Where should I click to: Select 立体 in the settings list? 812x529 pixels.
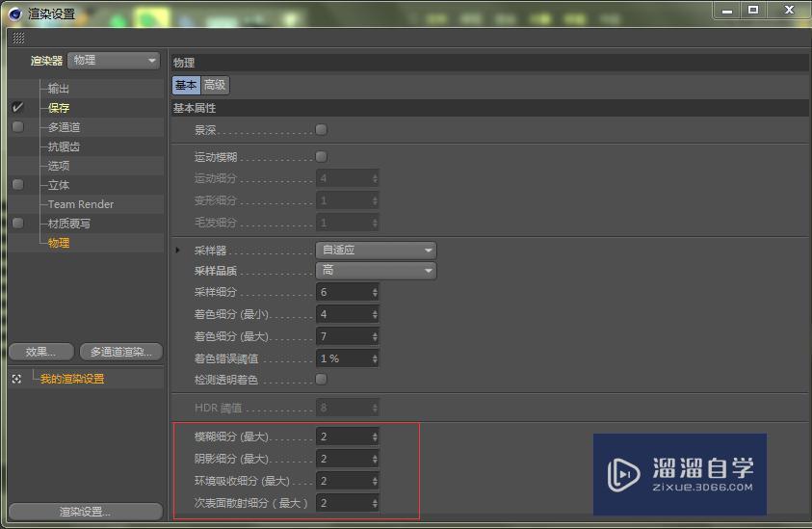pyautogui.click(x=59, y=185)
